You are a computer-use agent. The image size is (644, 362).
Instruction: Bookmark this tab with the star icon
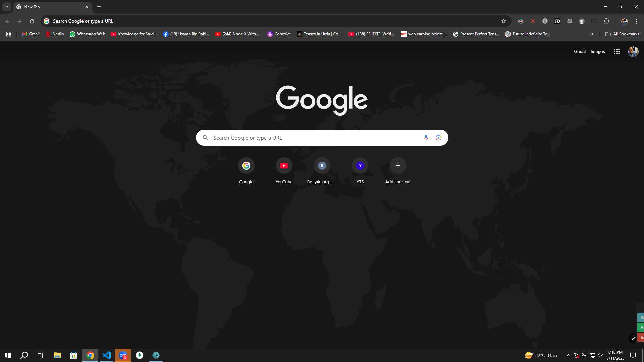pos(504,21)
